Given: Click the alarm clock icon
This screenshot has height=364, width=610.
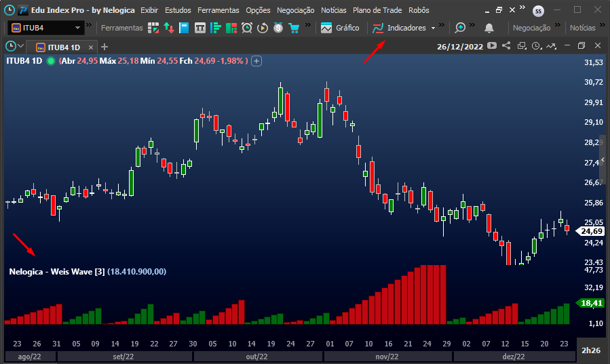Looking at the screenshot, I should tap(246, 28).
